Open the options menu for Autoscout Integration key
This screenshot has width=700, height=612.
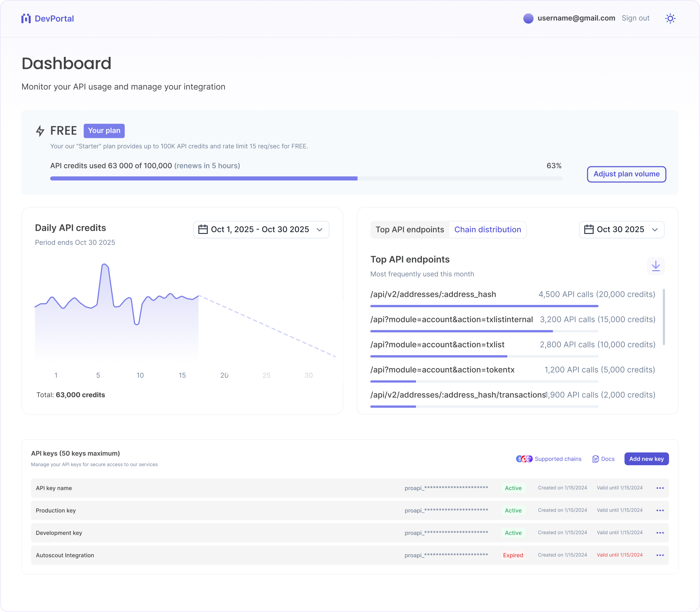coord(659,555)
